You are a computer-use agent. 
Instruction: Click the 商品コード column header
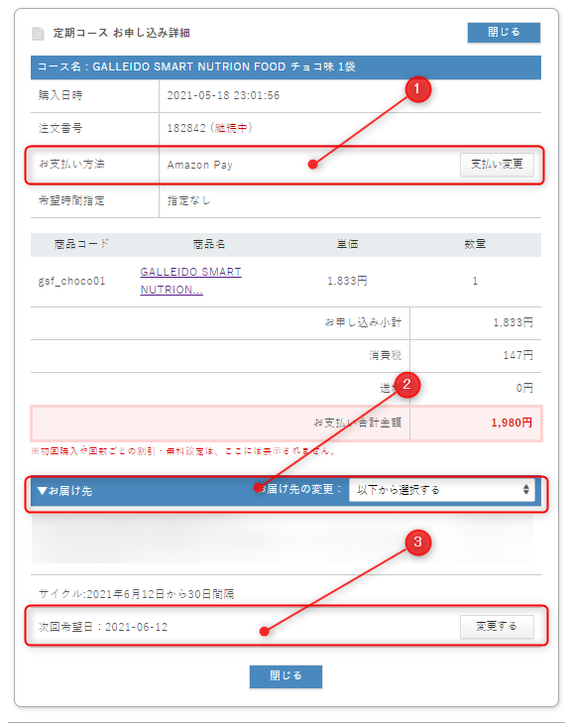81,244
